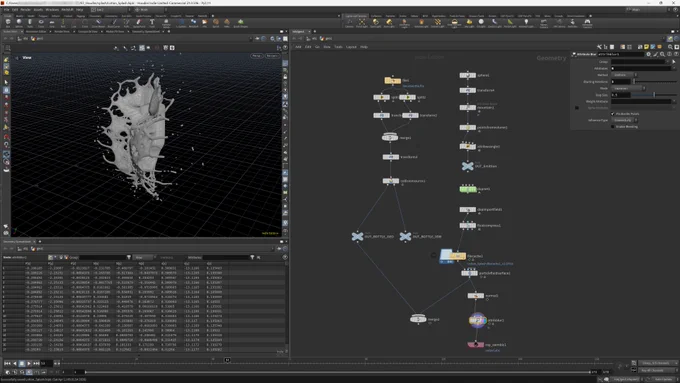Jump to the first frame

7,363
